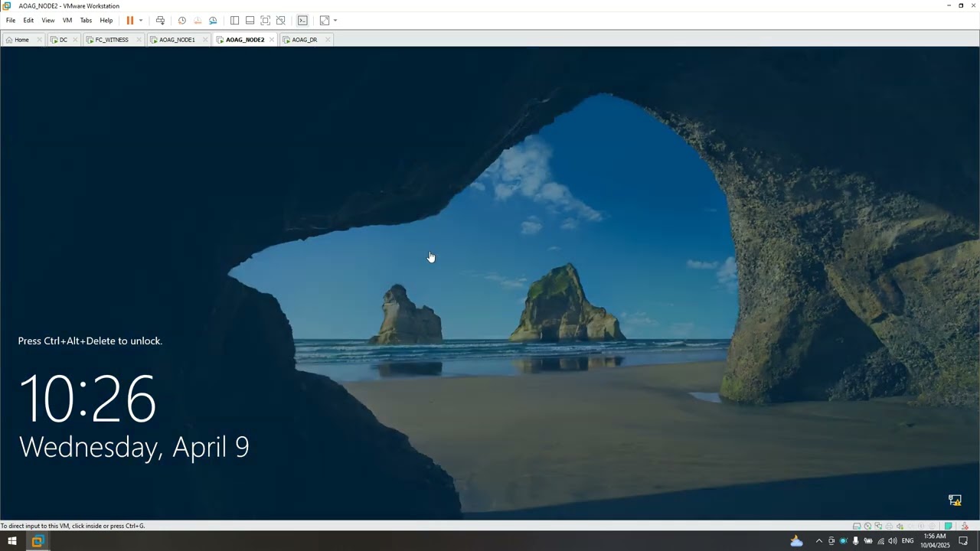Click the Unity mode toolbar icon
This screenshot has height=551, width=980.
pyautogui.click(x=280, y=21)
